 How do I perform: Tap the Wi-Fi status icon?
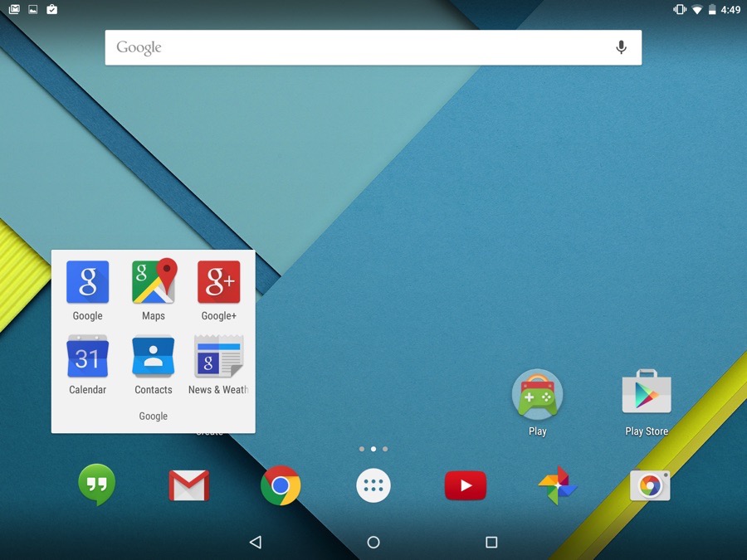(x=697, y=9)
